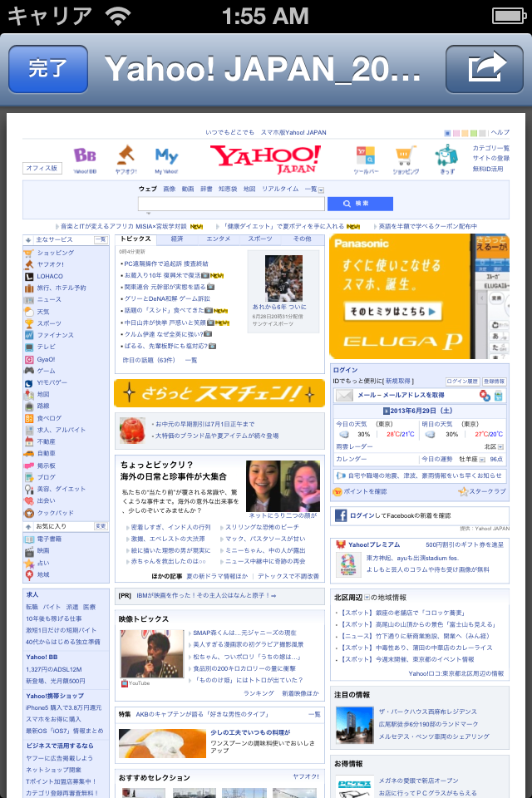The height and width of the screenshot is (798, 532).
Task: Open the Facebook login icon
Action: (341, 515)
